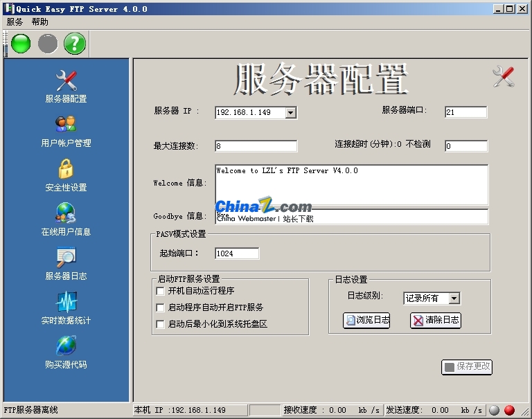Open 在线用户信息 in the sidebar
The width and height of the screenshot is (532, 419).
66,220
